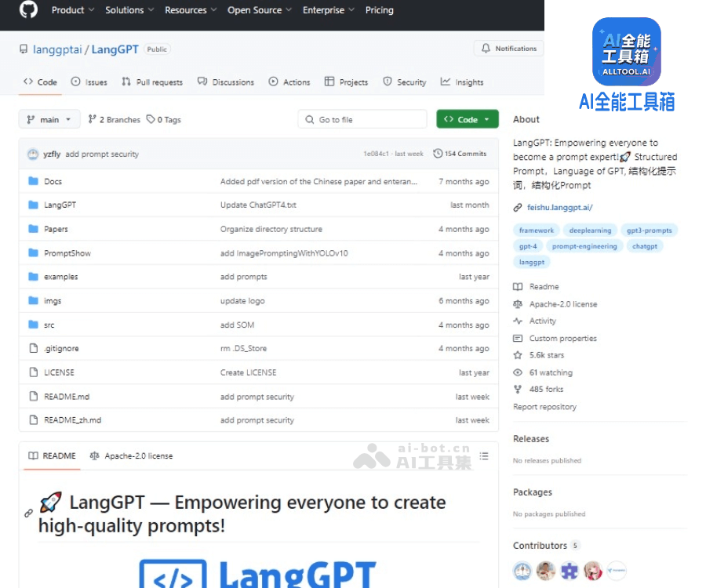
Task: Click the .gitignore file icon
Action: pyautogui.click(x=33, y=348)
